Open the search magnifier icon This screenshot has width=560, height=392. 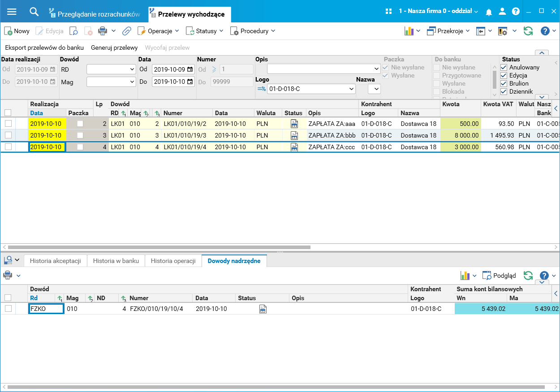click(34, 12)
